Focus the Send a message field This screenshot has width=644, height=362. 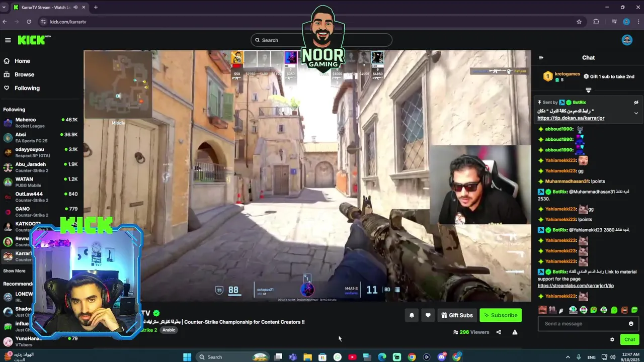click(x=584, y=324)
